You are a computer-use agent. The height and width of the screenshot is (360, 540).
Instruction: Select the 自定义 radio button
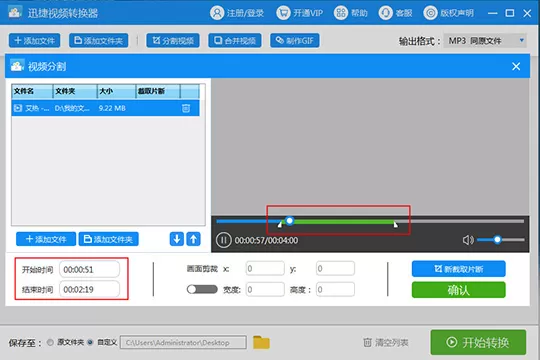click(x=90, y=342)
